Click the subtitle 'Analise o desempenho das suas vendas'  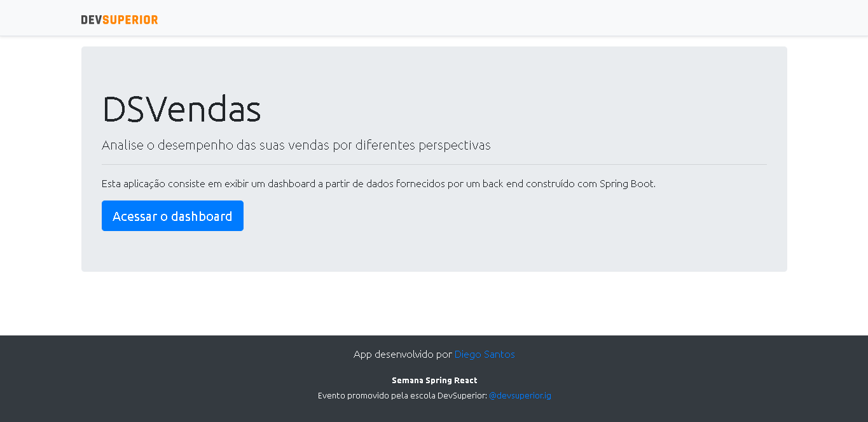[296, 145]
